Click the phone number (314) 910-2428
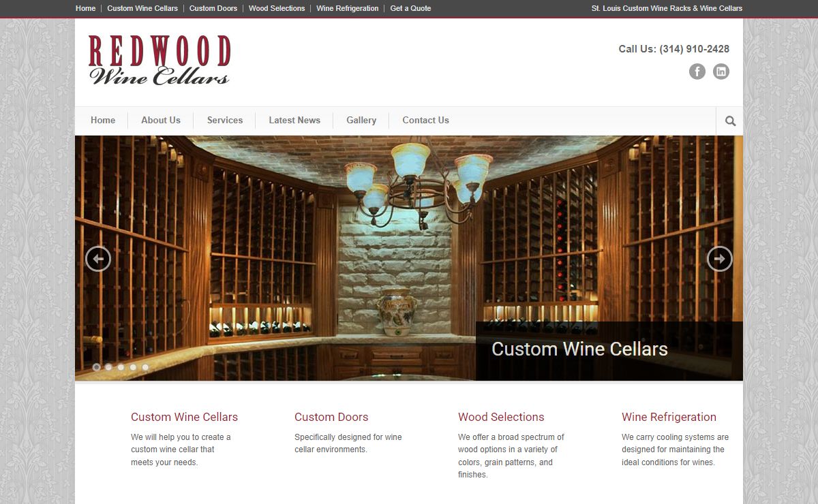The height and width of the screenshot is (504, 818). tap(694, 49)
